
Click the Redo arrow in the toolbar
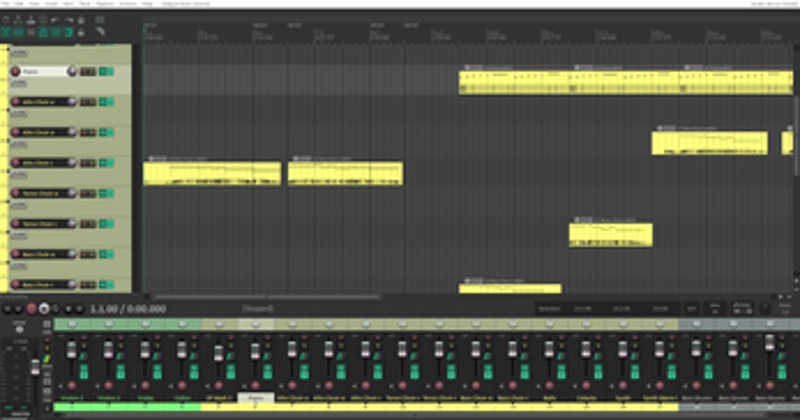pos(68,20)
